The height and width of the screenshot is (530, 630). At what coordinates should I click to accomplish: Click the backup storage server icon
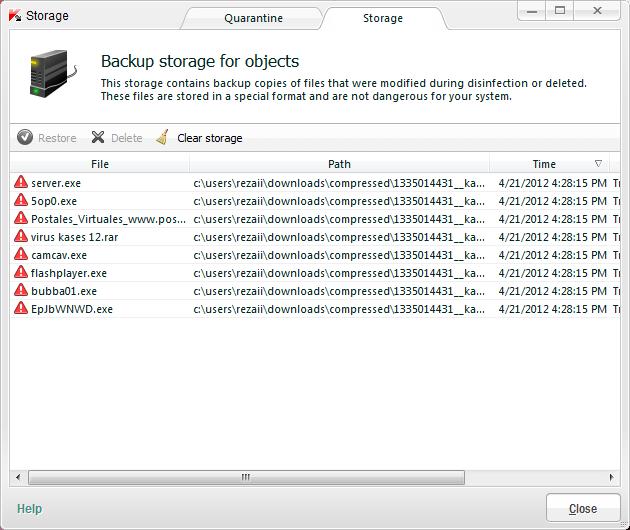point(53,74)
